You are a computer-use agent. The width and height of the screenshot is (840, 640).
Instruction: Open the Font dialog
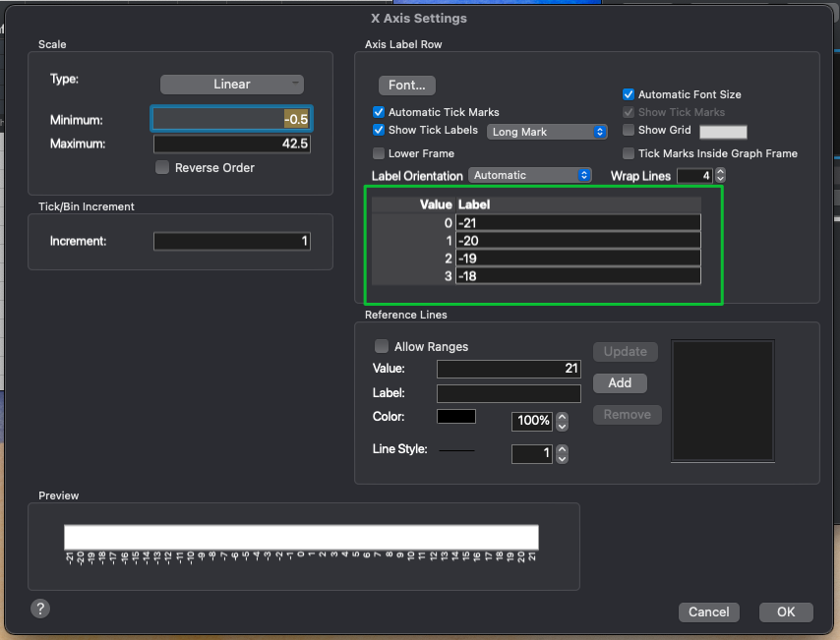pos(406,85)
